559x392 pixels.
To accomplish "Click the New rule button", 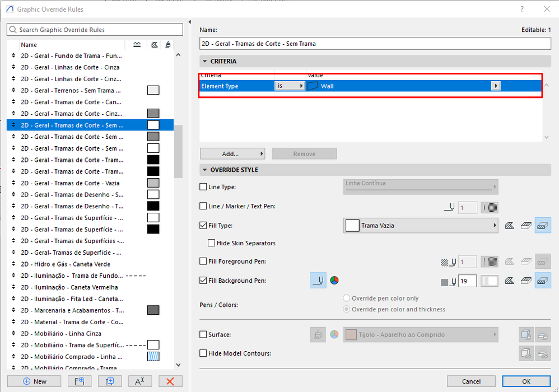I will tap(35, 381).
